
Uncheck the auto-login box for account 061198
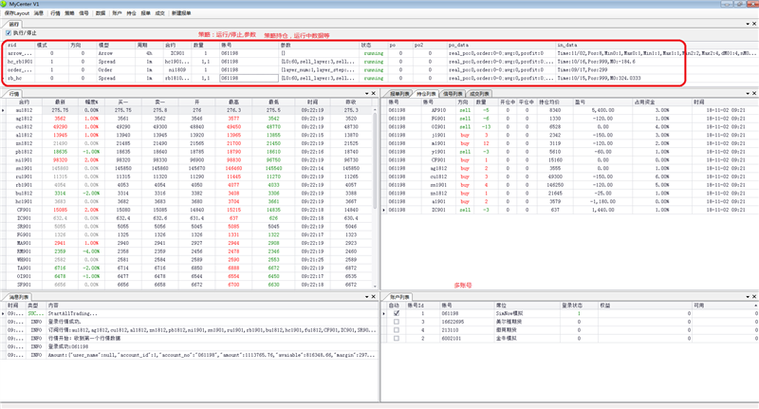click(395, 313)
